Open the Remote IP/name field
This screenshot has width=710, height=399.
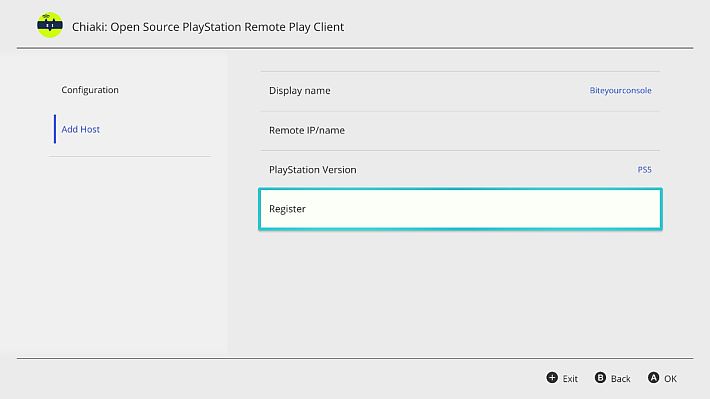click(x=460, y=130)
